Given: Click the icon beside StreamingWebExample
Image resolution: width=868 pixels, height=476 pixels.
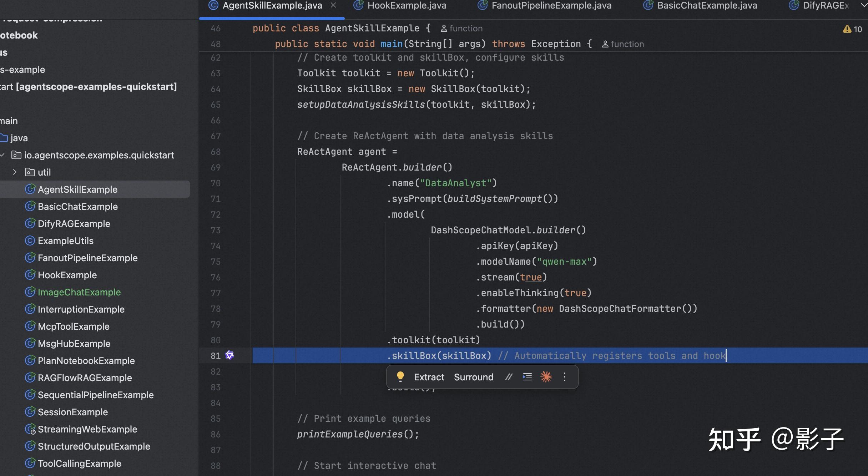Looking at the screenshot, I should coord(30,429).
